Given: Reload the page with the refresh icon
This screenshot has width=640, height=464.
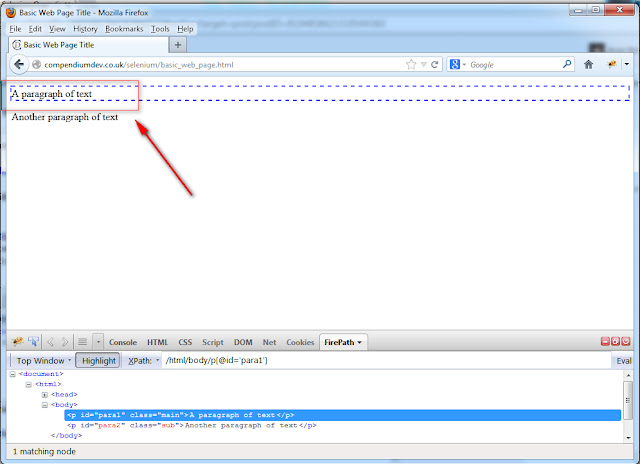Looking at the screenshot, I should 435,64.
